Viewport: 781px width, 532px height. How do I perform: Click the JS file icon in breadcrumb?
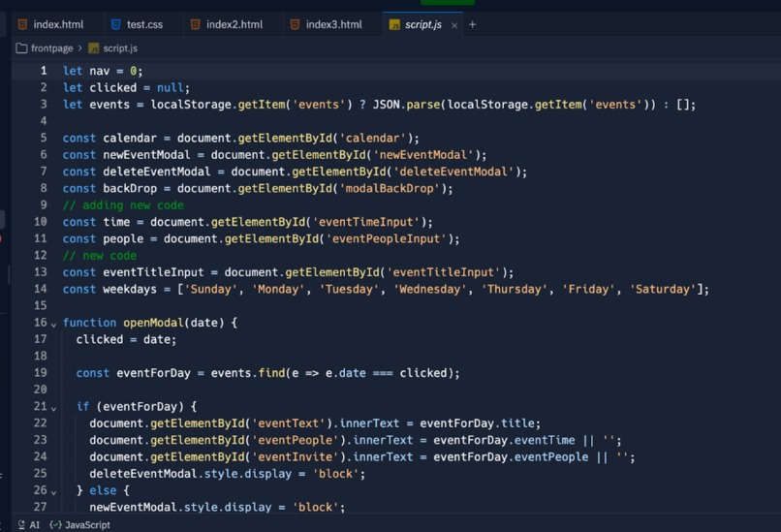pos(94,48)
